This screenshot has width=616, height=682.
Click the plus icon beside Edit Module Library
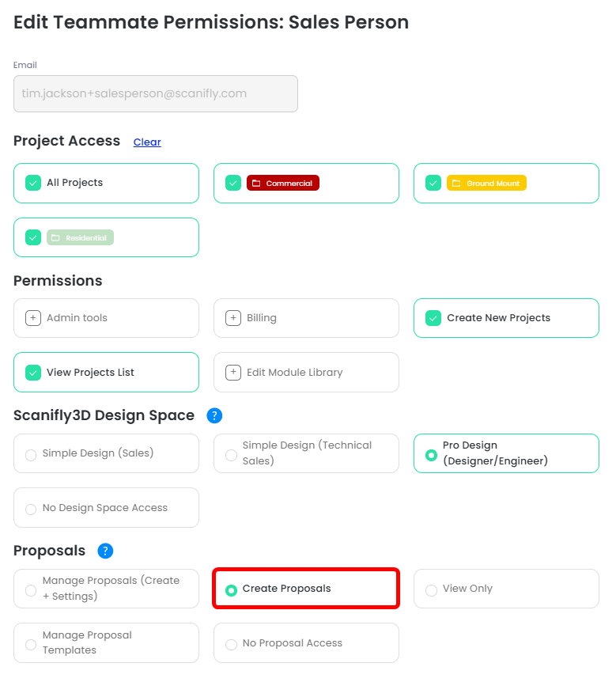click(233, 373)
